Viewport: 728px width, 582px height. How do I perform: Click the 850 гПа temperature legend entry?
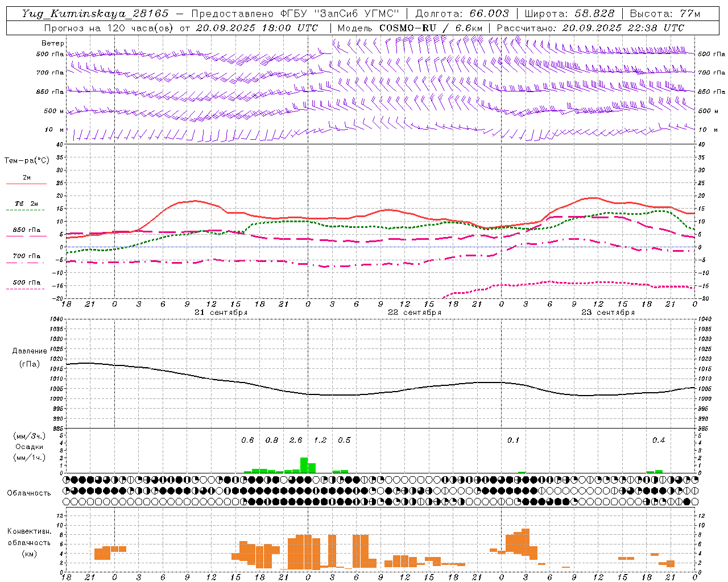coord(27,230)
